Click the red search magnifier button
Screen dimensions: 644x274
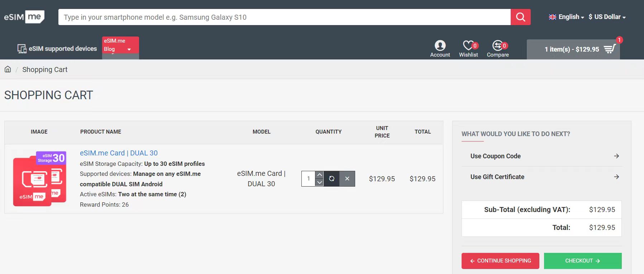[x=520, y=17]
